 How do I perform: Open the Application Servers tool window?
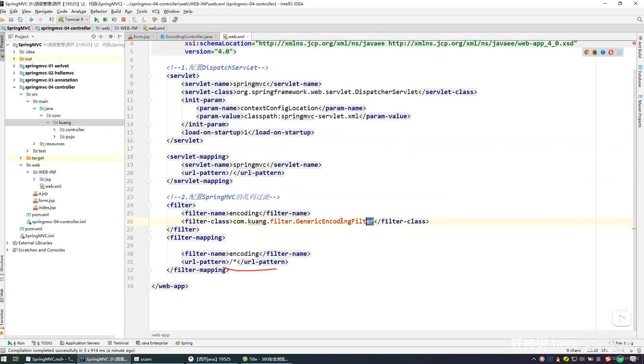(x=80, y=343)
